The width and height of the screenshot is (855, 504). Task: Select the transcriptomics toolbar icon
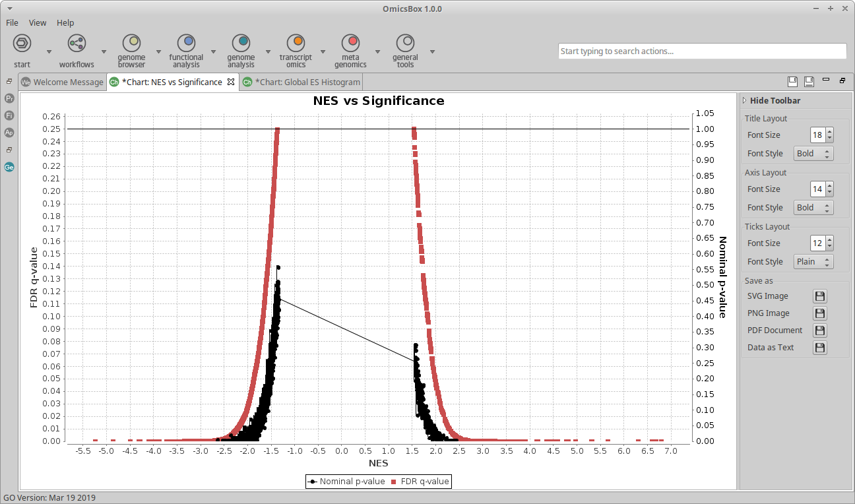point(296,44)
